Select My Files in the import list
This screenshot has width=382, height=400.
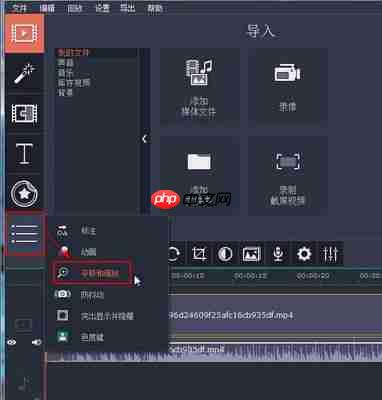[x=74, y=53]
